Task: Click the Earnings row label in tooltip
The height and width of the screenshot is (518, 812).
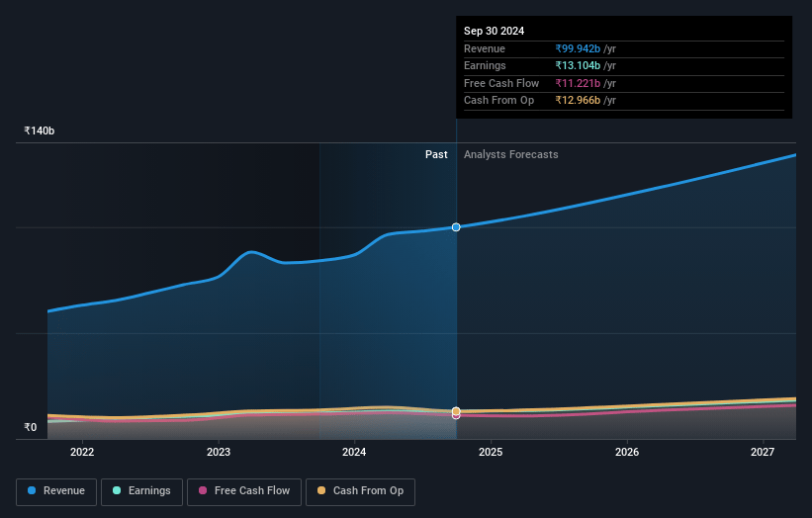Action: click(485, 65)
